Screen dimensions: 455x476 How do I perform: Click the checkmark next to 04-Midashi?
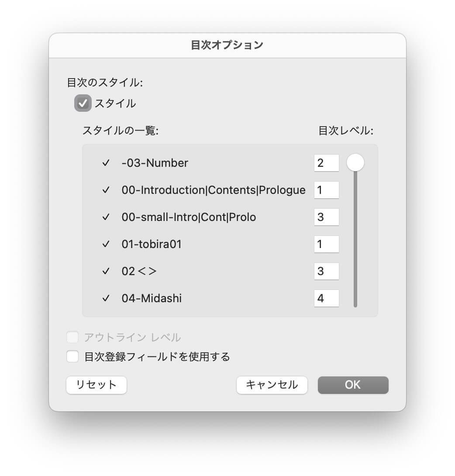tap(106, 299)
